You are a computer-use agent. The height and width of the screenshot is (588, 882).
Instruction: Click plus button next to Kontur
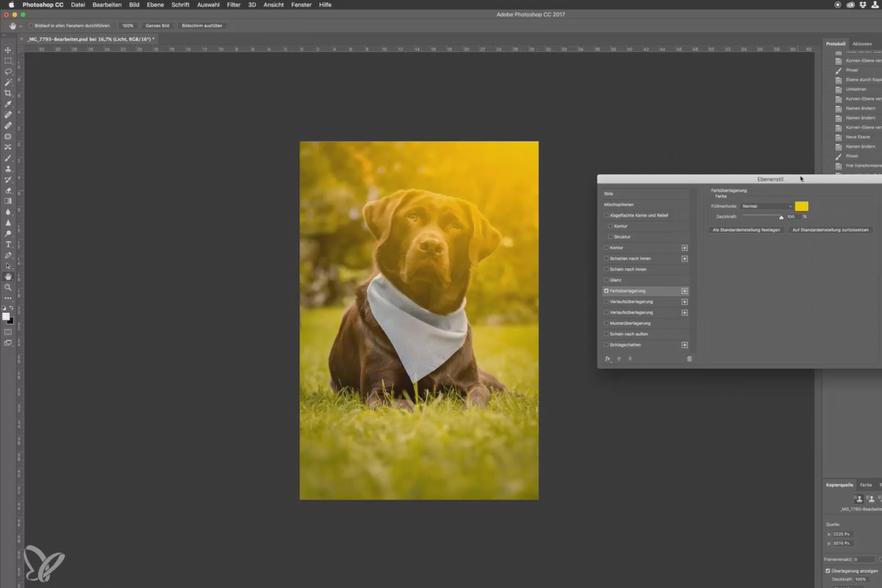tap(684, 248)
